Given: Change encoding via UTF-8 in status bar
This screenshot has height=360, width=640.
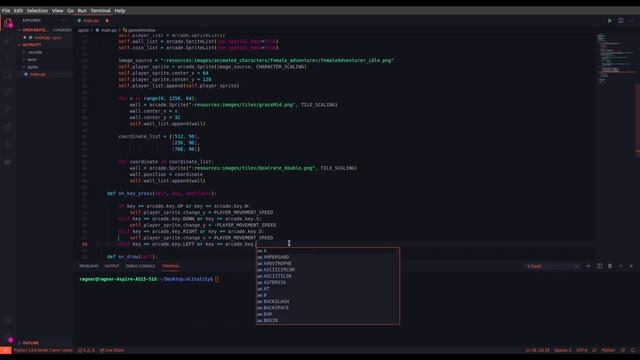Looking at the screenshot, I should coord(582,350).
